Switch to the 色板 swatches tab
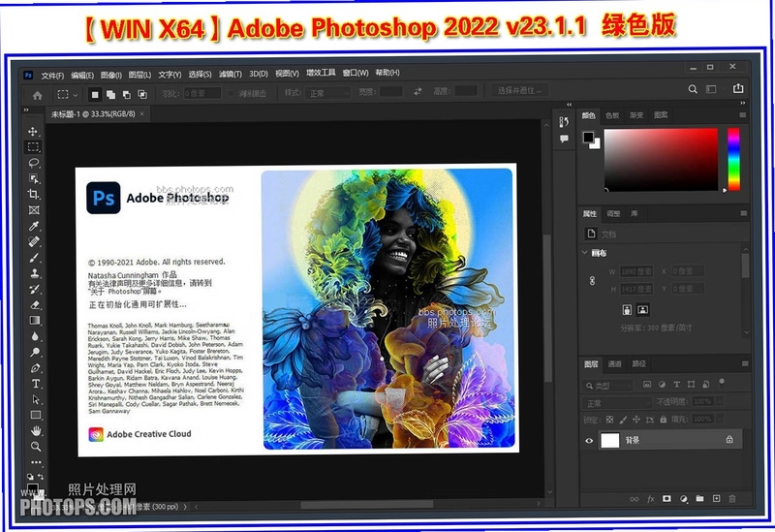The height and width of the screenshot is (532, 775). [612, 115]
